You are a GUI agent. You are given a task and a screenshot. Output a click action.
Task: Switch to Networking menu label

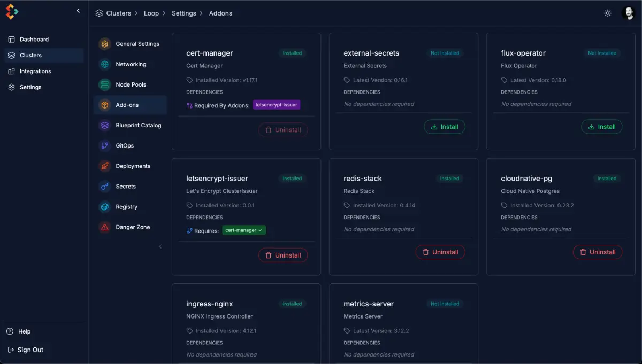pos(131,64)
